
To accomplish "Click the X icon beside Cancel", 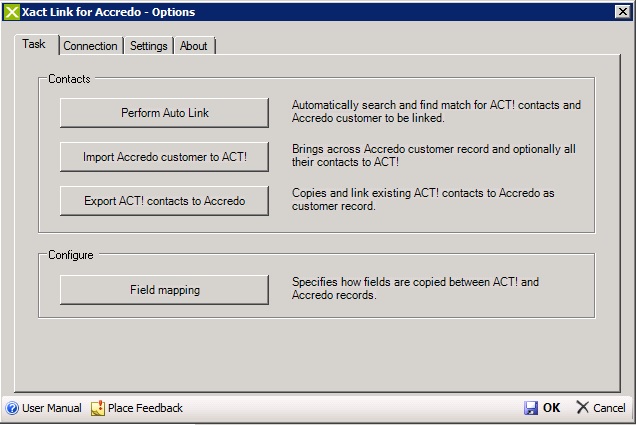I will (x=582, y=407).
